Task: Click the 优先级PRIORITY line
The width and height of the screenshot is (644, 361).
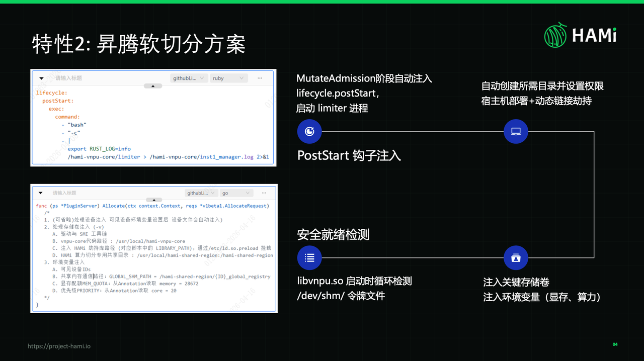Action: (x=114, y=290)
